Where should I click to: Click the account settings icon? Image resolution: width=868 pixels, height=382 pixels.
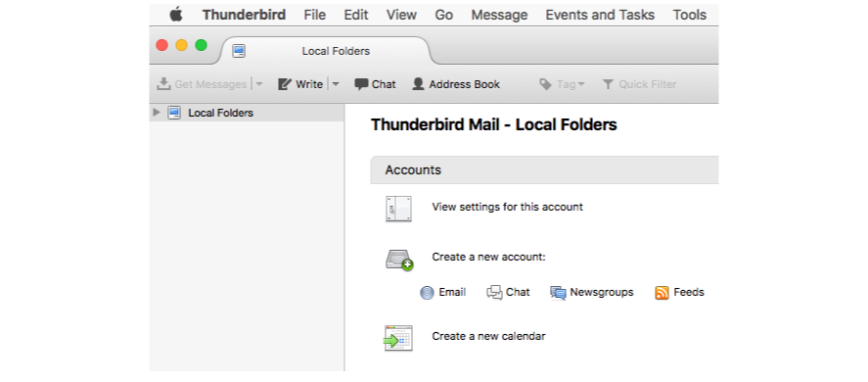tap(398, 209)
